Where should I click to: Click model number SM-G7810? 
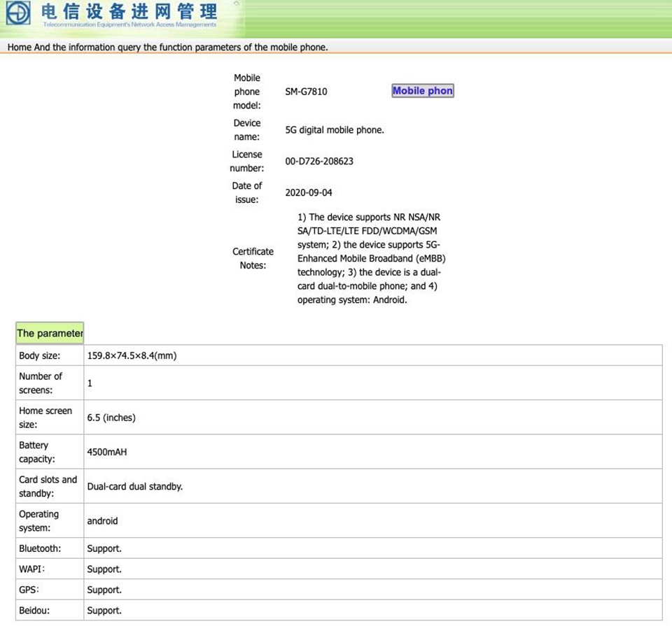pyautogui.click(x=306, y=92)
